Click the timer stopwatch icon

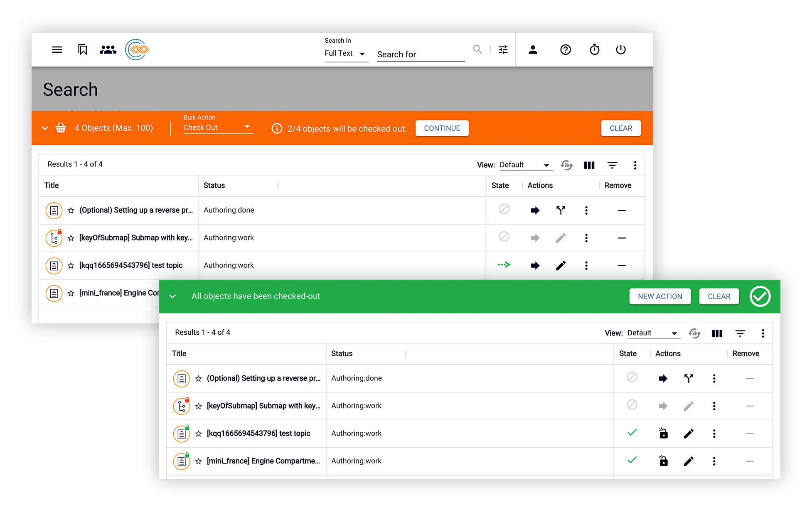(594, 50)
